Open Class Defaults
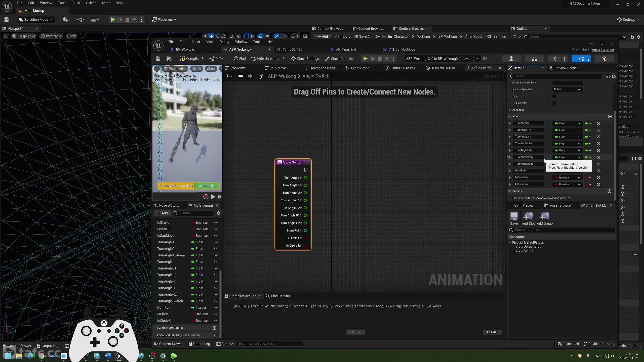This screenshot has width=644, height=362. click(x=339, y=59)
